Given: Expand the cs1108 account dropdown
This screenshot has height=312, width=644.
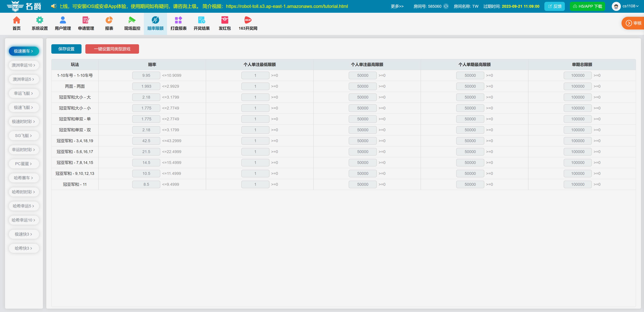Looking at the screenshot, I should (630, 6).
